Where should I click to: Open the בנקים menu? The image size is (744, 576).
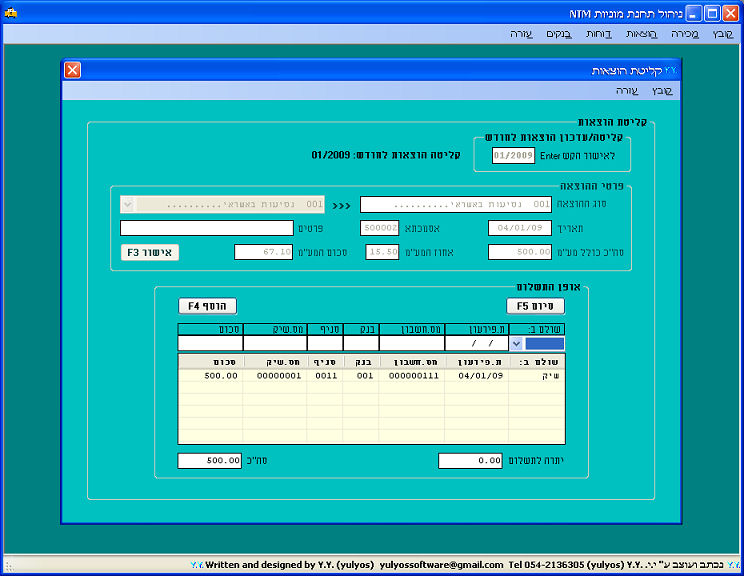tap(559, 34)
